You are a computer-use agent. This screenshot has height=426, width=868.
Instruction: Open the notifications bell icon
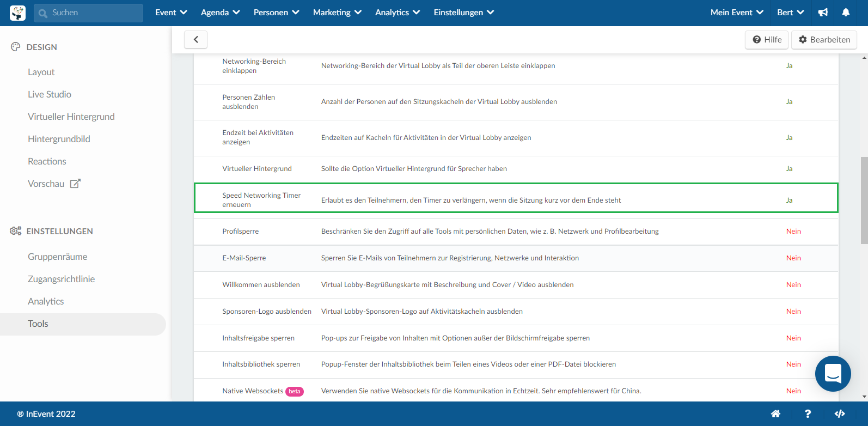846,13
